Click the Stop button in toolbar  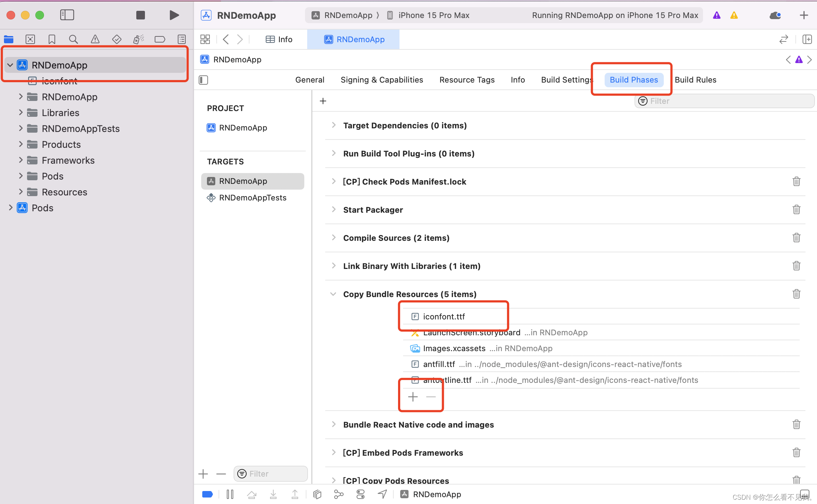click(140, 15)
